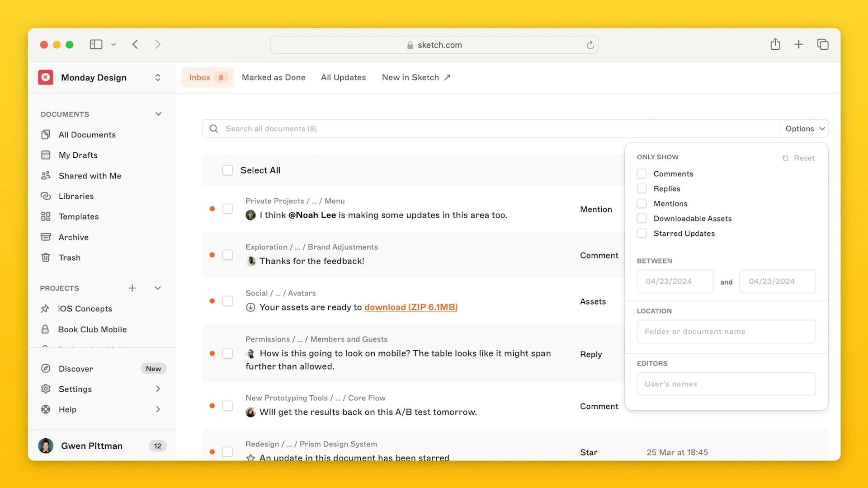Click the Shared with Me people icon
This screenshot has height=488, width=868.
click(x=46, y=176)
